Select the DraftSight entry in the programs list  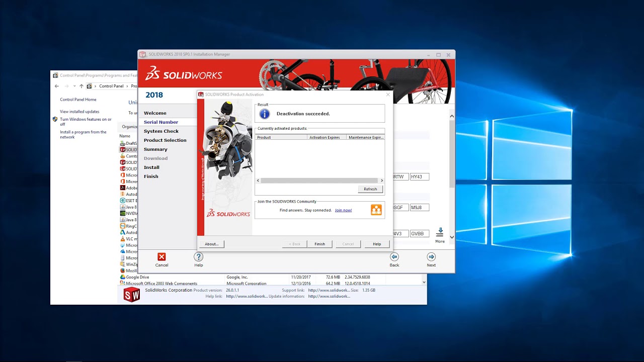[128, 143]
